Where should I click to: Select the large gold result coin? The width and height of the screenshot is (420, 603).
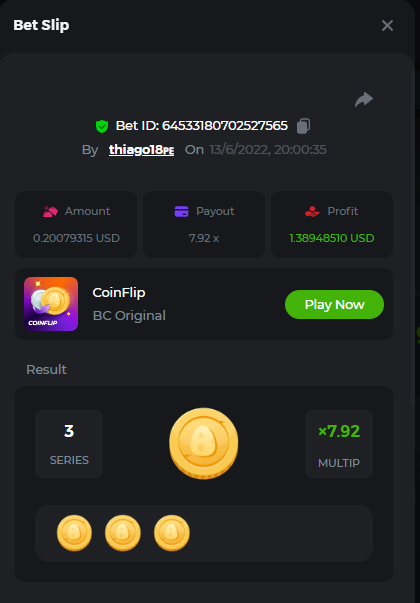pyautogui.click(x=204, y=443)
